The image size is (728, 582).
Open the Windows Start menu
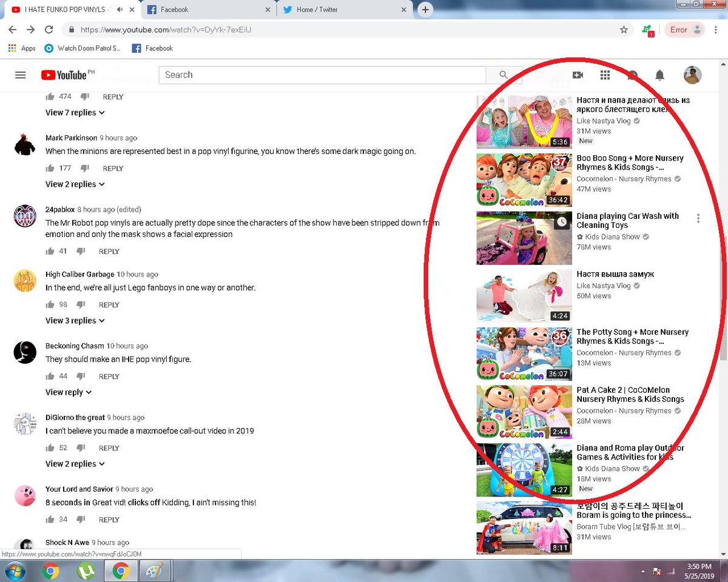15,570
